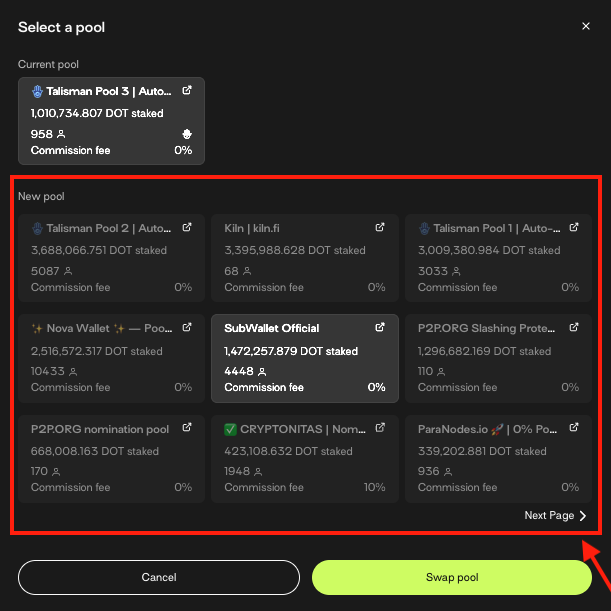This screenshot has height=611, width=611.
Task: Close the Select a pool dialog
Action: coord(586,26)
